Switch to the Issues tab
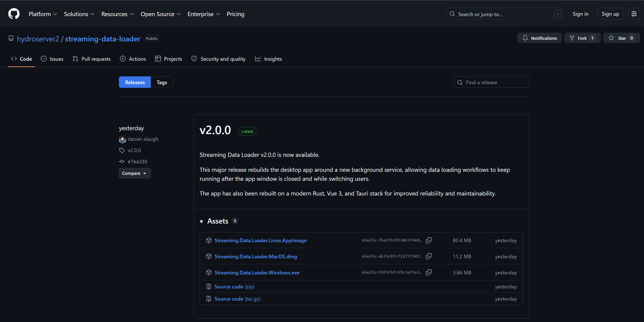 (x=52, y=59)
